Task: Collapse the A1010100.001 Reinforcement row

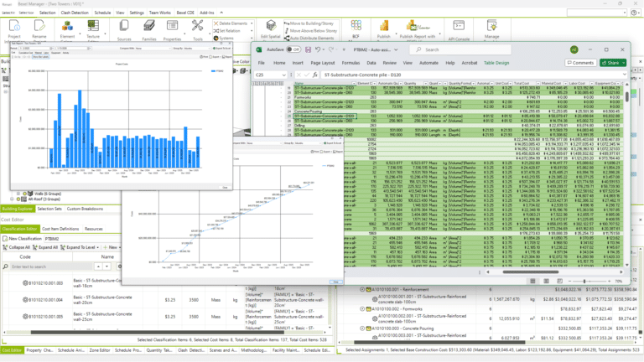Action: point(362,289)
